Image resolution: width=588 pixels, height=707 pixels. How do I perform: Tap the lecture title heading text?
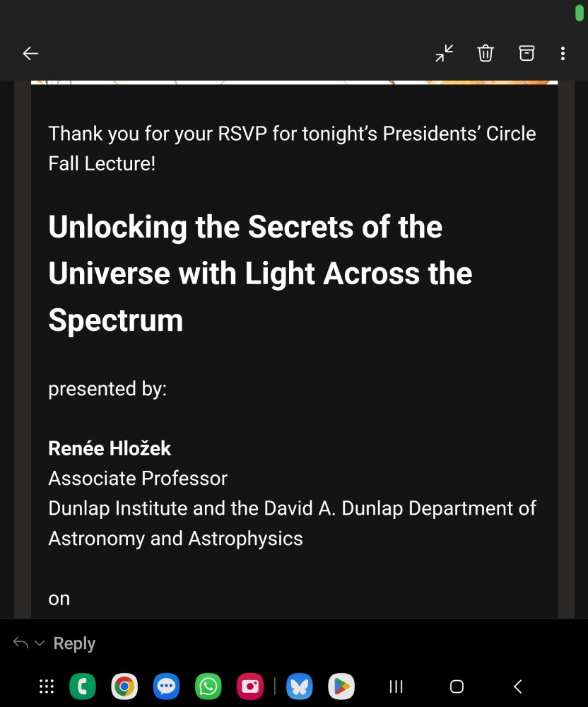pos(261,273)
